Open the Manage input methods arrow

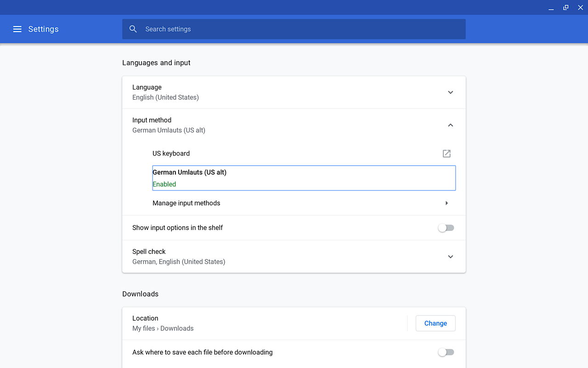pyautogui.click(x=447, y=203)
